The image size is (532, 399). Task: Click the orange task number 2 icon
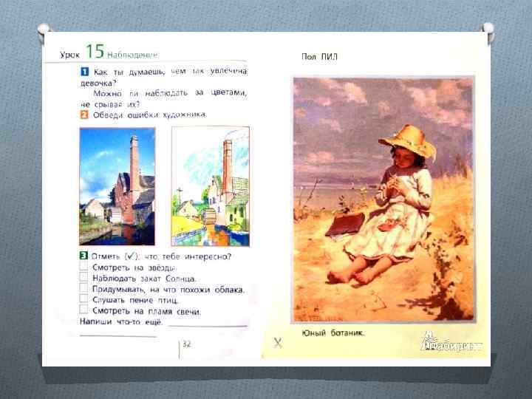(84, 115)
